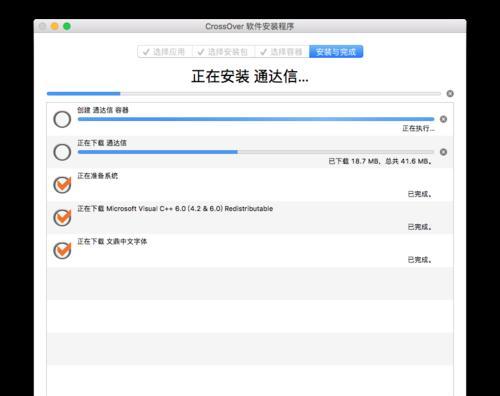Viewport: 500px width, 396px height.
Task: Click the 正在下载 文泉中文字体 label
Action: click(112, 241)
